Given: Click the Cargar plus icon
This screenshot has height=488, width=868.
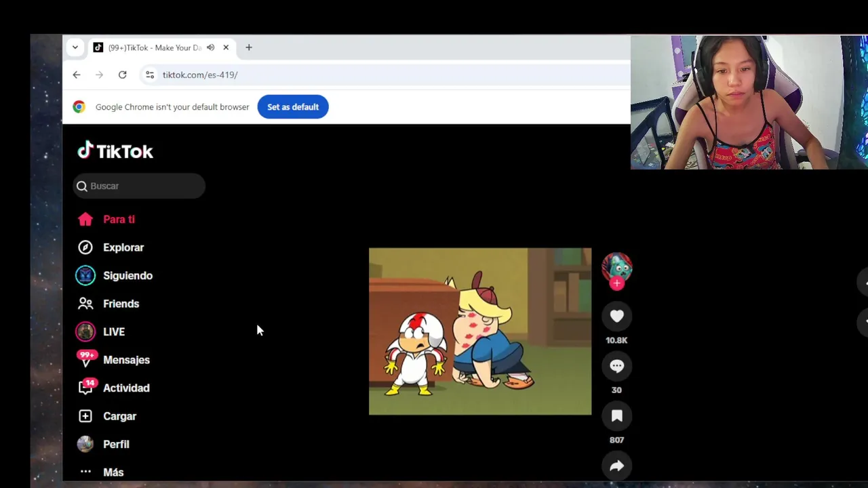Looking at the screenshot, I should tap(85, 416).
